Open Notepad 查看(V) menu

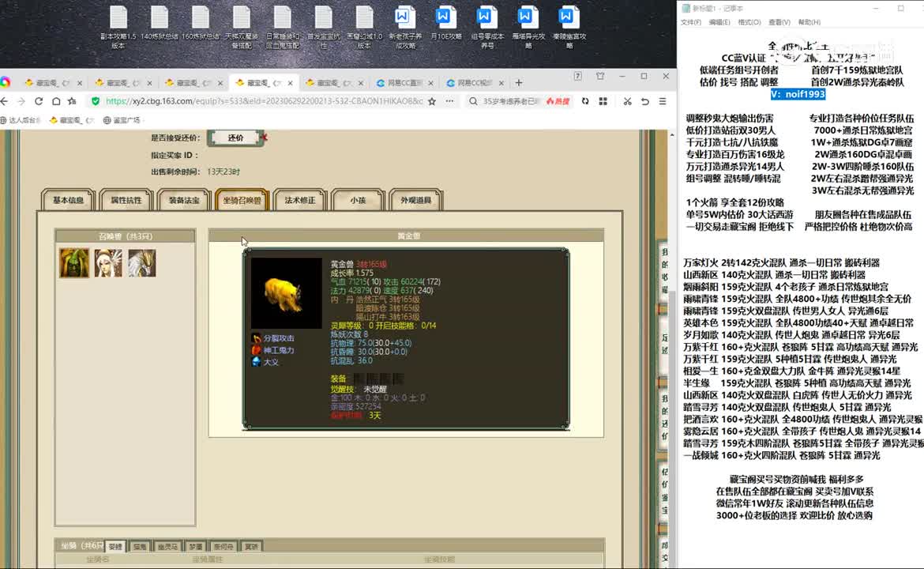779,22
